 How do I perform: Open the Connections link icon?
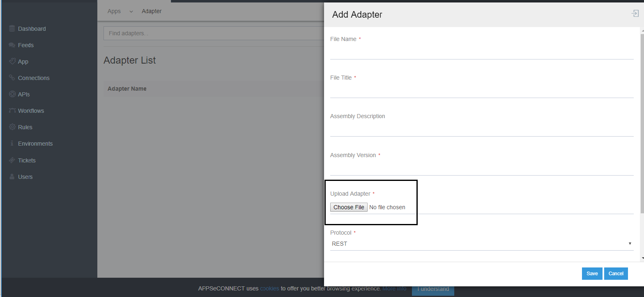pos(12,78)
